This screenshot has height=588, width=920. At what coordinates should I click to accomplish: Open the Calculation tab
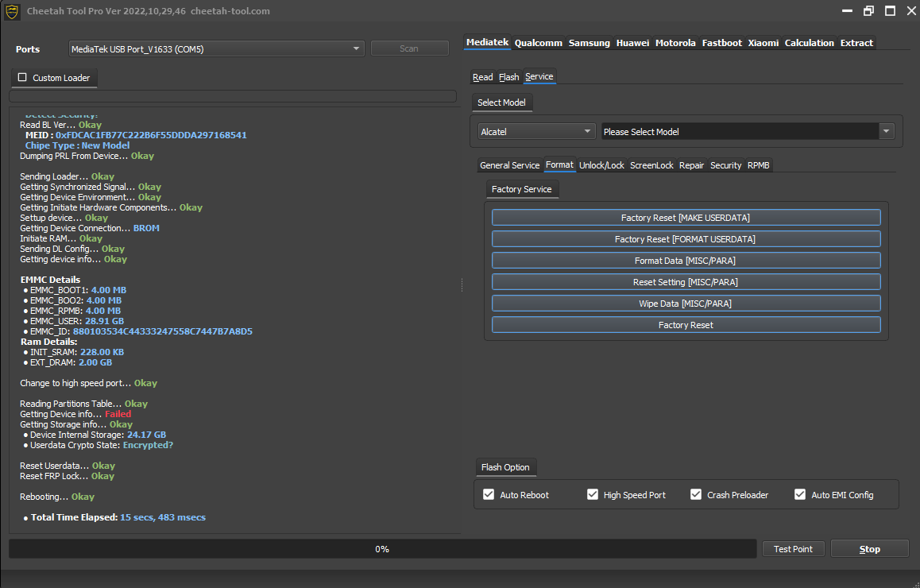[x=809, y=43]
